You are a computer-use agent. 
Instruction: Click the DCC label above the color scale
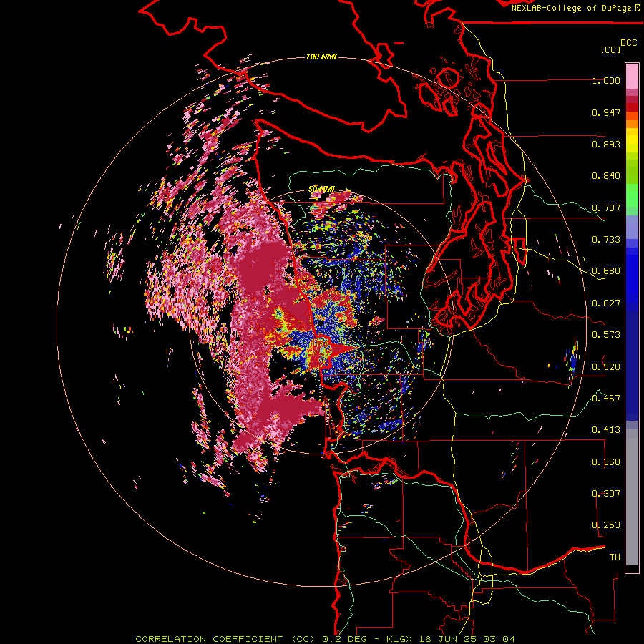point(629,42)
